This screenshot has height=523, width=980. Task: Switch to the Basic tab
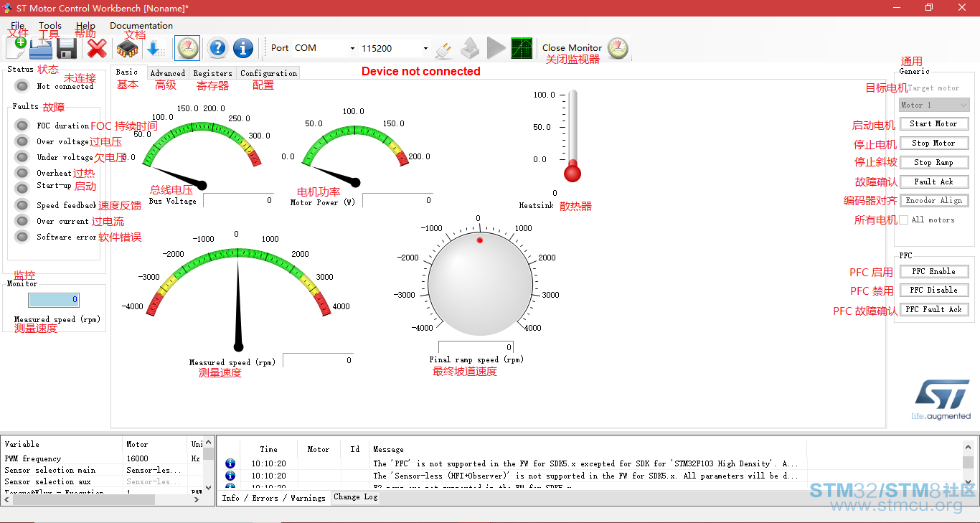click(128, 72)
